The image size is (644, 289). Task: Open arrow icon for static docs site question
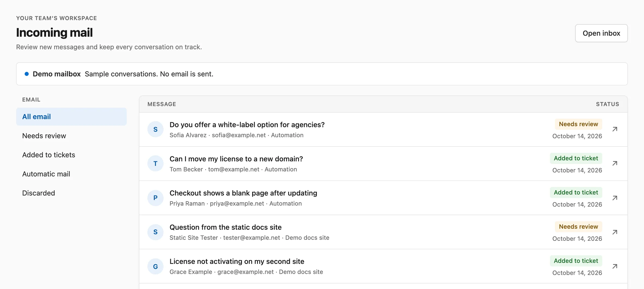click(x=615, y=232)
